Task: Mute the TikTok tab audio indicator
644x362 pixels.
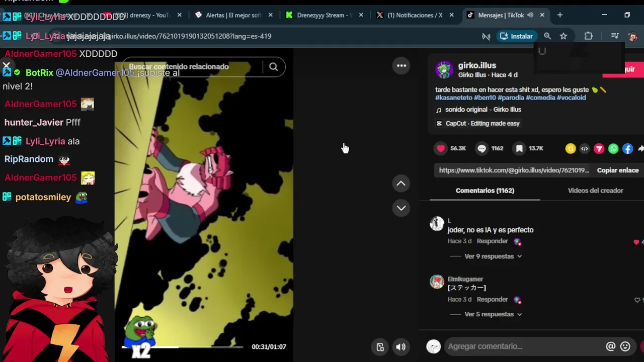Action: click(x=530, y=15)
